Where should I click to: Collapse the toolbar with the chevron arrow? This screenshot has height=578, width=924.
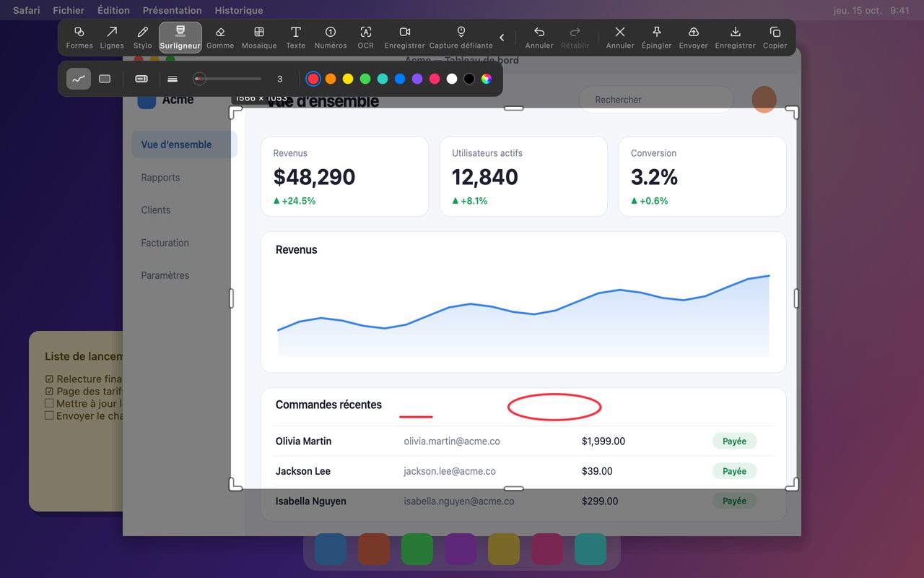(502, 38)
